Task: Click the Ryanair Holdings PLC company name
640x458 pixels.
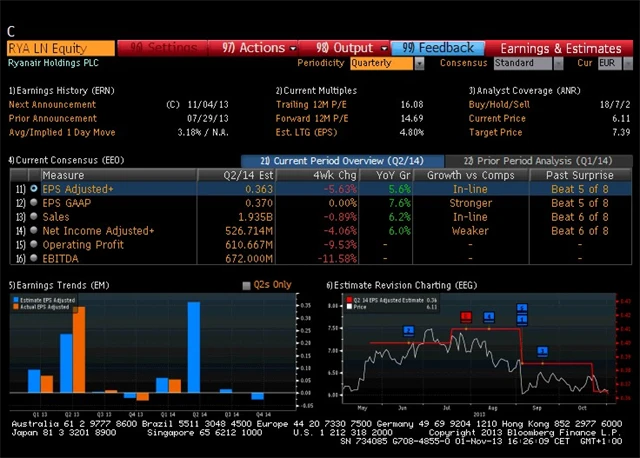Action: tap(53, 63)
